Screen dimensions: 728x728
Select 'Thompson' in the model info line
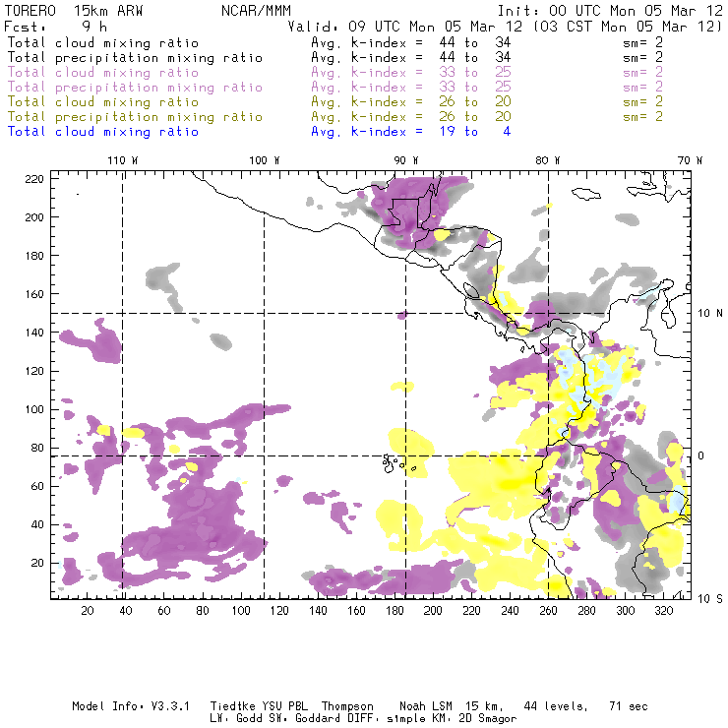tap(347, 706)
